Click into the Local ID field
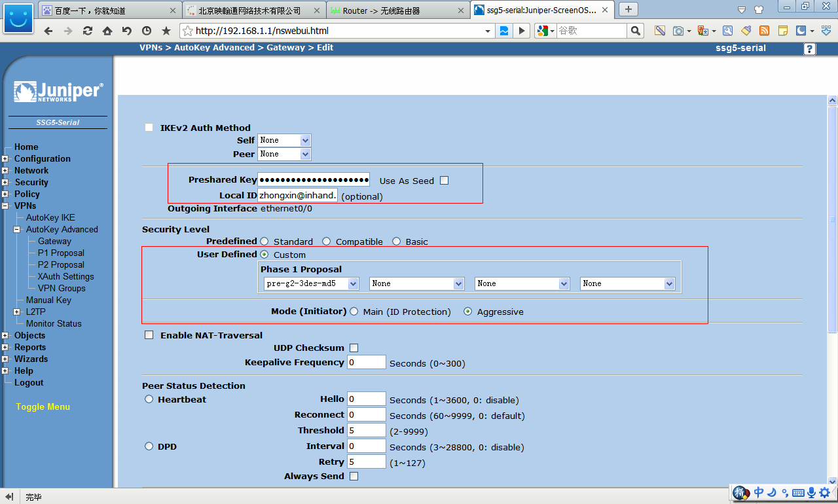The width and height of the screenshot is (838, 504). click(297, 195)
